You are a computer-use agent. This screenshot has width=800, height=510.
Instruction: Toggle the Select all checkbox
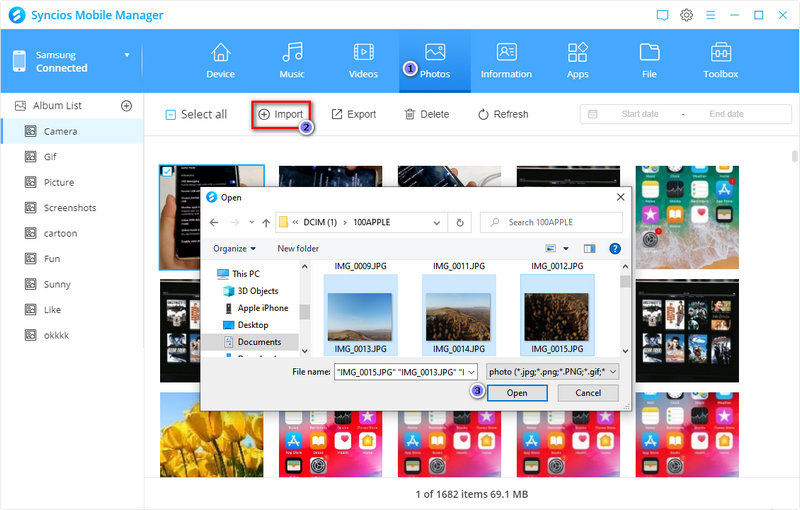point(170,115)
